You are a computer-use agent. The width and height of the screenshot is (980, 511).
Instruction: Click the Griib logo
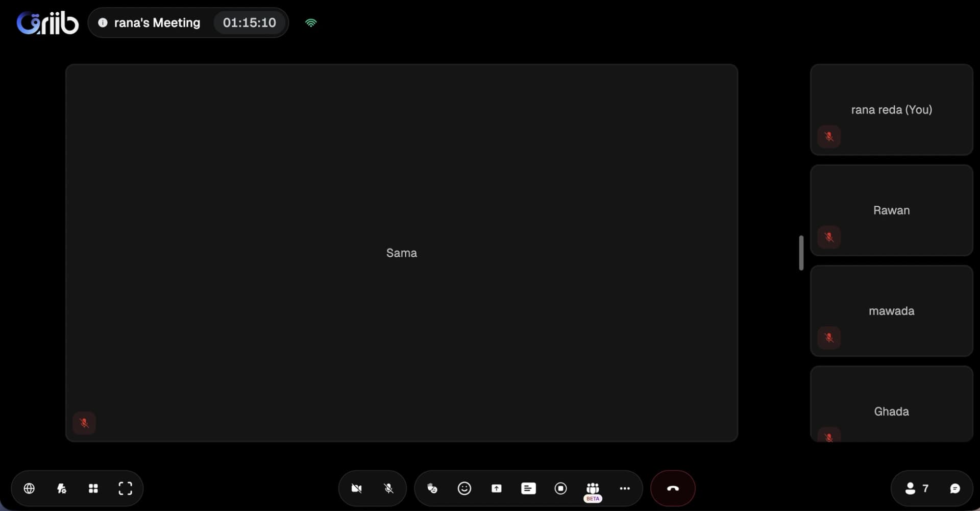coord(47,23)
